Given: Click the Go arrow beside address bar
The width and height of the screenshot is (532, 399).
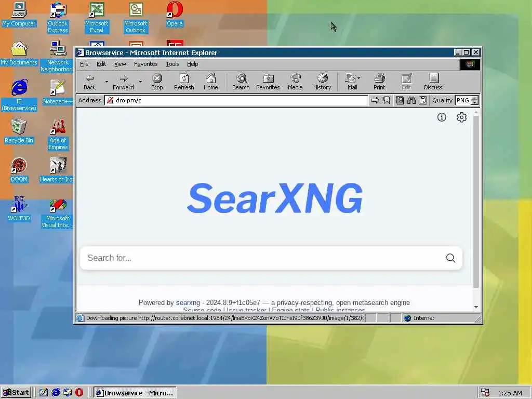Looking at the screenshot, I should coord(375,100).
